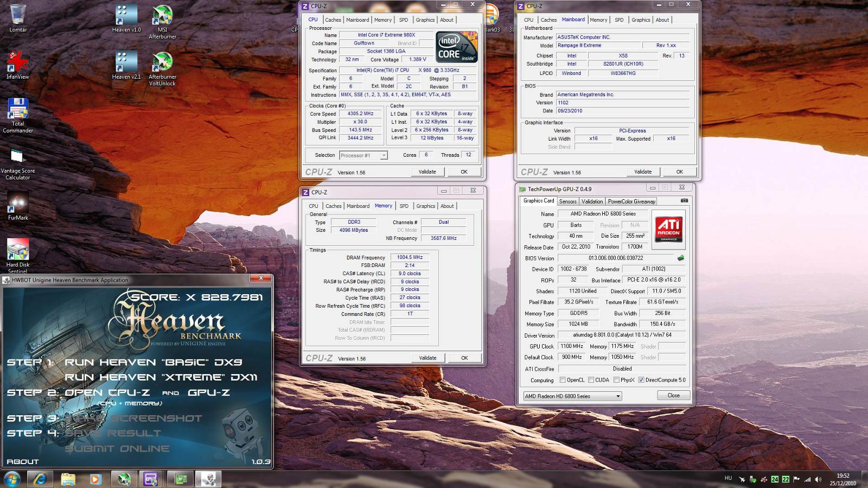
Task: Open MSI Afterburner desktop shortcut
Action: pos(162,21)
